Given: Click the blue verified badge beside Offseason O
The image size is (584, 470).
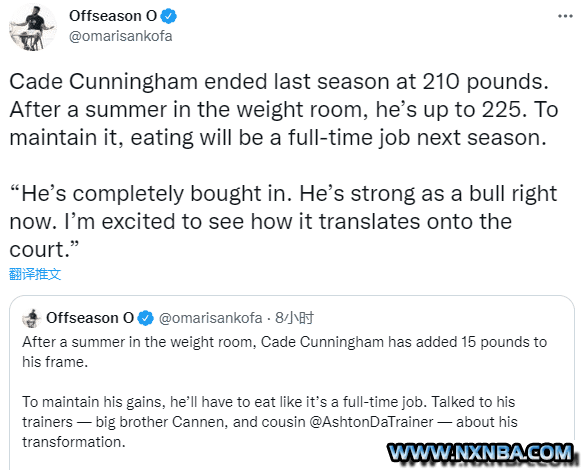Looking at the screenshot, I should click(168, 16).
